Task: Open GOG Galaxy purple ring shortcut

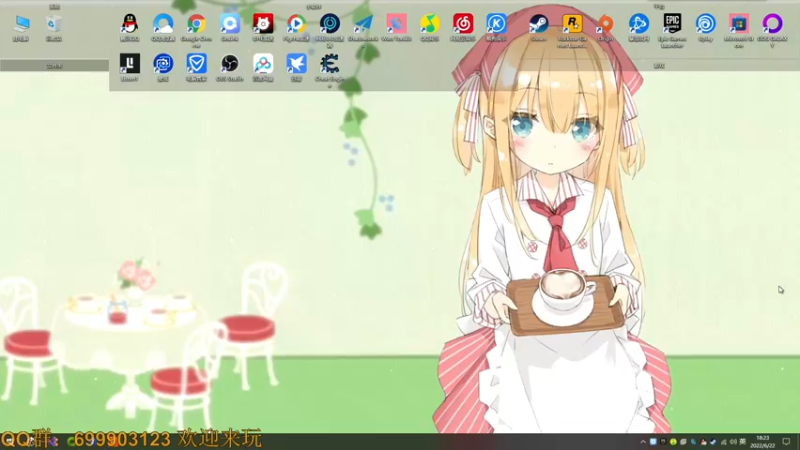Action: tap(772, 31)
